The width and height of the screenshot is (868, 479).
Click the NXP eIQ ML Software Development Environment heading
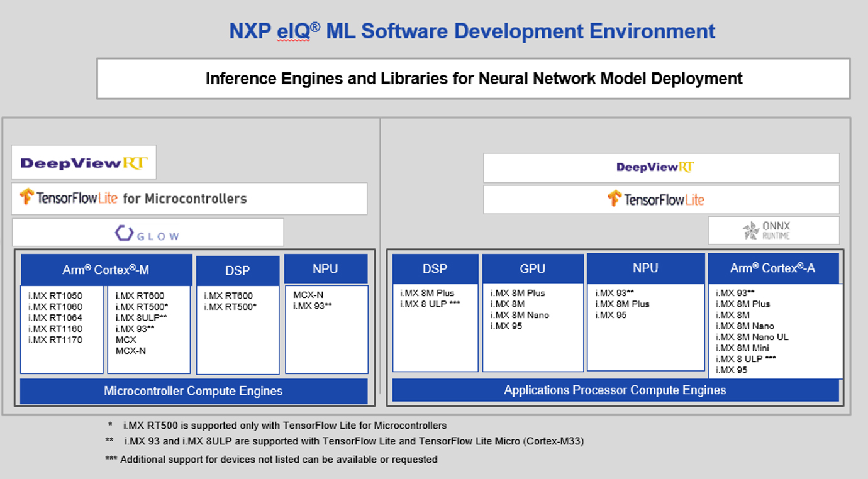(472, 31)
